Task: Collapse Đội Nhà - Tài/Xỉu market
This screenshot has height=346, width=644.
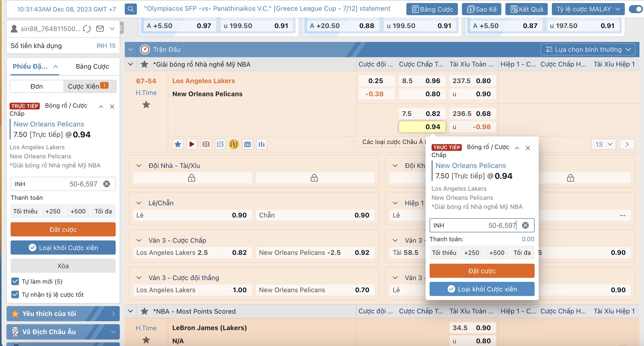Action: coord(139,166)
